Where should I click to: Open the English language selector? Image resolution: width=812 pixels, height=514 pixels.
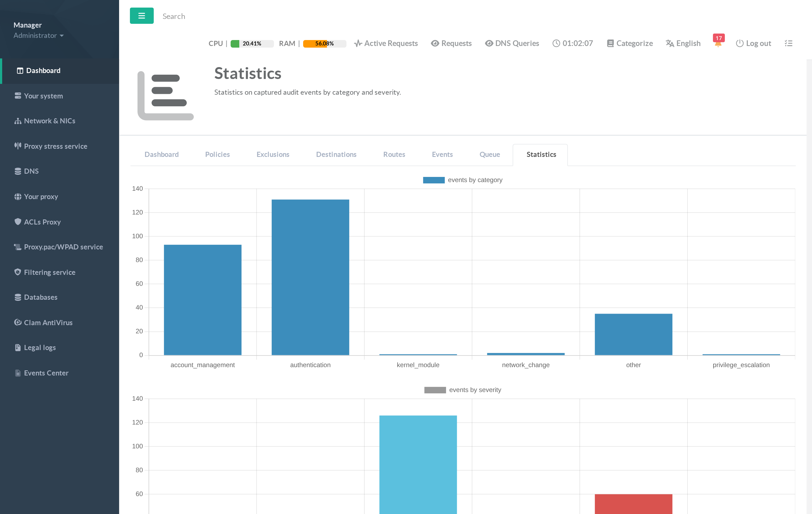683,44
